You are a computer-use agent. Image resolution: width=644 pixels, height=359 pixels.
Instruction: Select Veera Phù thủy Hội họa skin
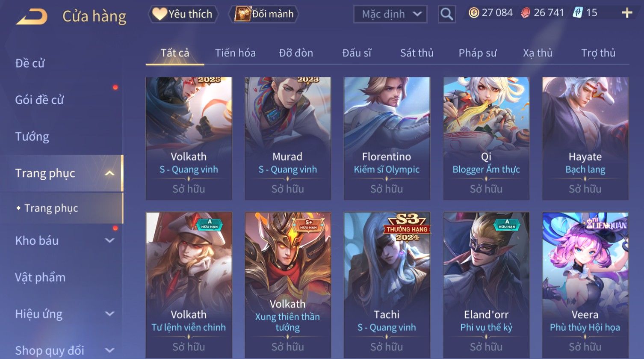(585, 285)
